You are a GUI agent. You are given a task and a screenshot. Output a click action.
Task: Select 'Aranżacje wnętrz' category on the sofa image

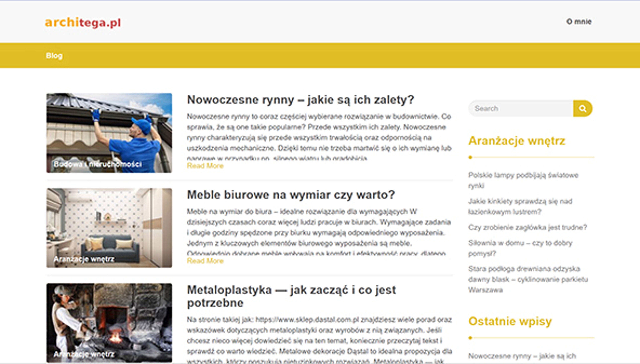(x=84, y=259)
